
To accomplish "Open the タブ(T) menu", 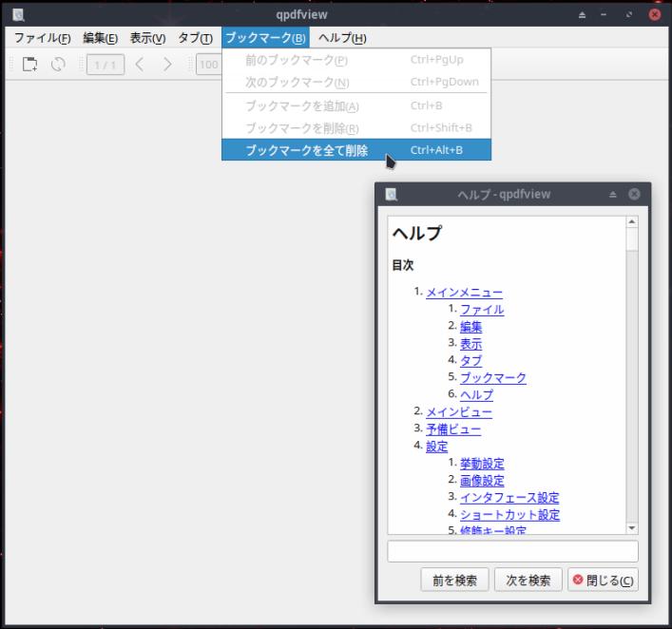I will coord(195,38).
